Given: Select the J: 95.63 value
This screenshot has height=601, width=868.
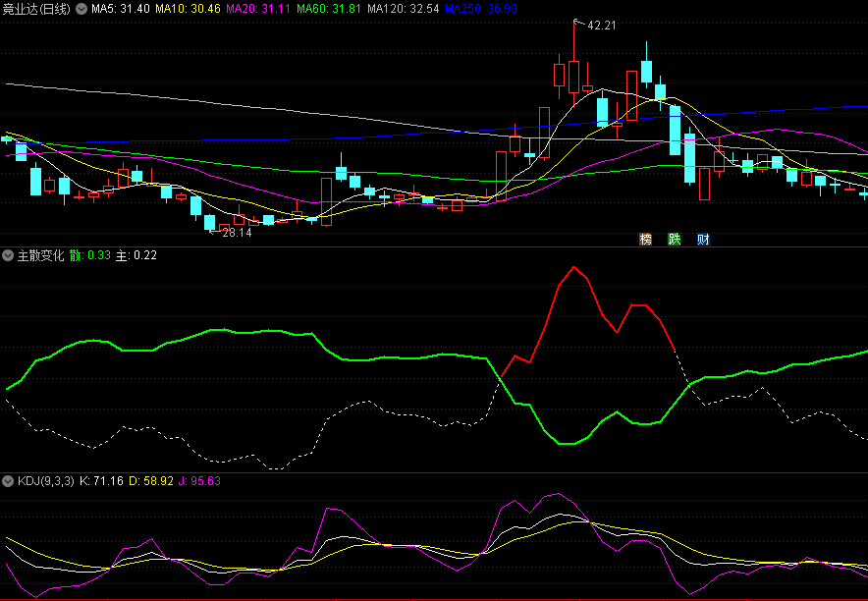Looking at the screenshot, I should point(199,481).
